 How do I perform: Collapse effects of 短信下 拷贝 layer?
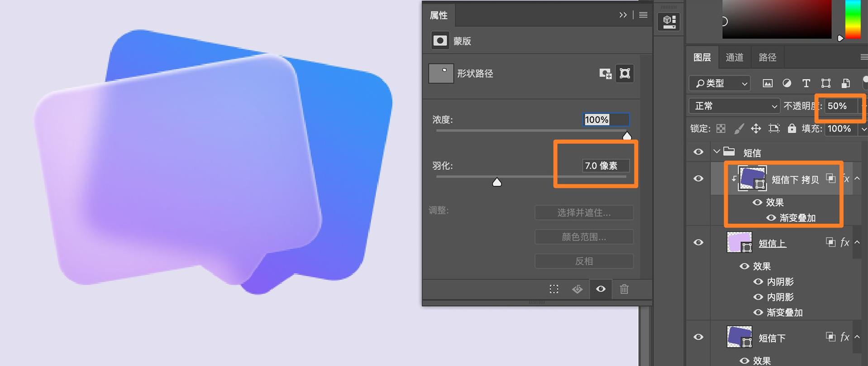(x=857, y=178)
